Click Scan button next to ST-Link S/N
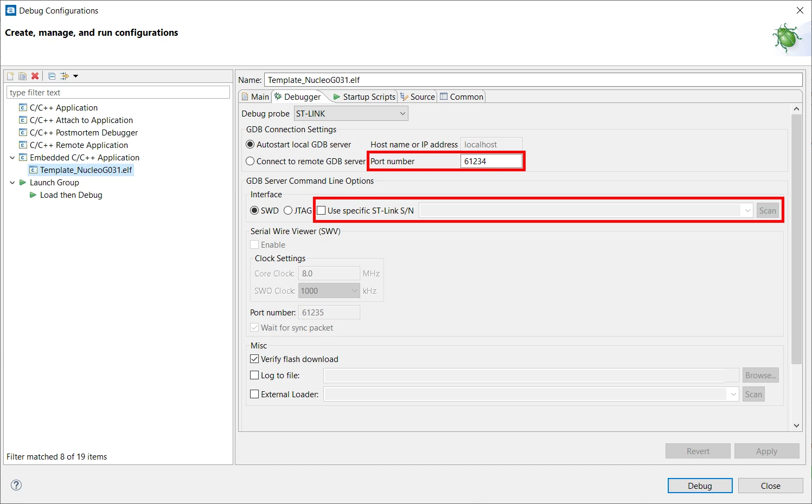Viewport: 812px width, 504px height. coord(768,210)
